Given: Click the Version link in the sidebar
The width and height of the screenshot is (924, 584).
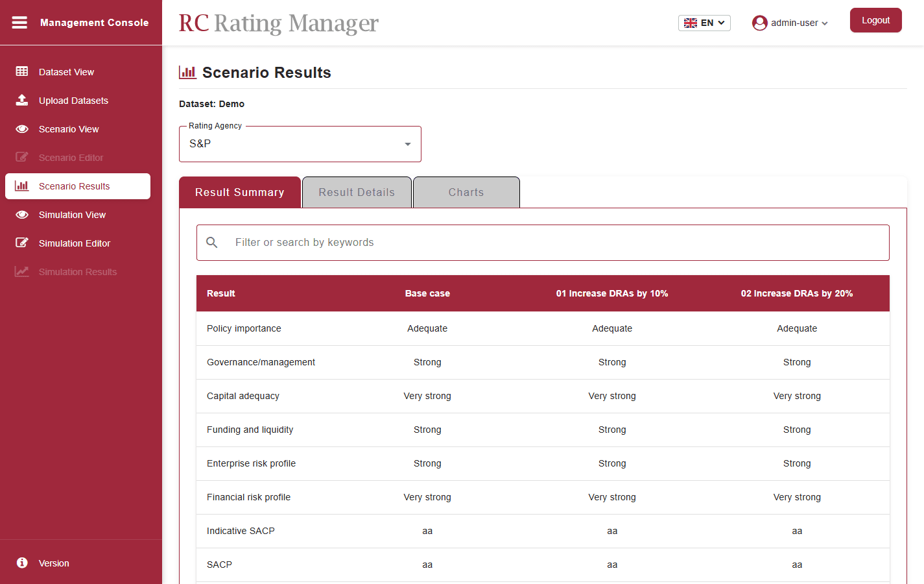Looking at the screenshot, I should pyautogui.click(x=54, y=563).
